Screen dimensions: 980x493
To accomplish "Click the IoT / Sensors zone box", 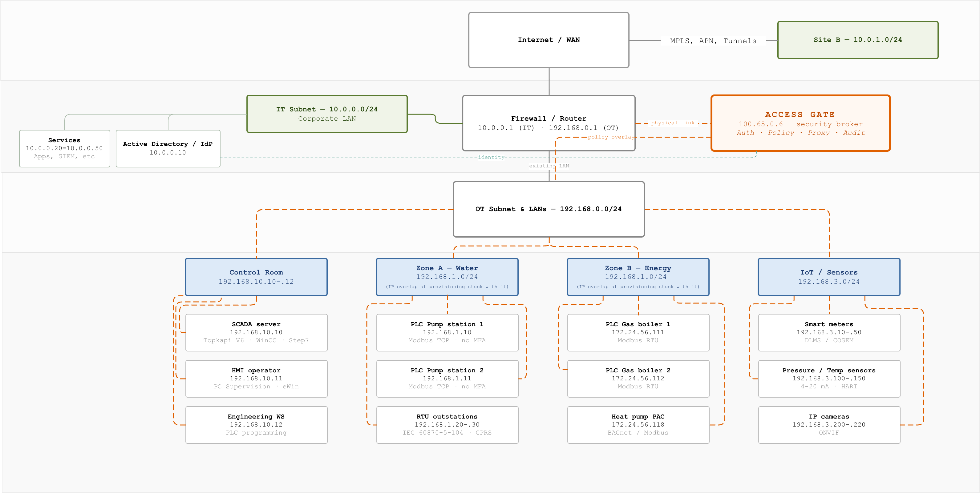I will tap(829, 277).
